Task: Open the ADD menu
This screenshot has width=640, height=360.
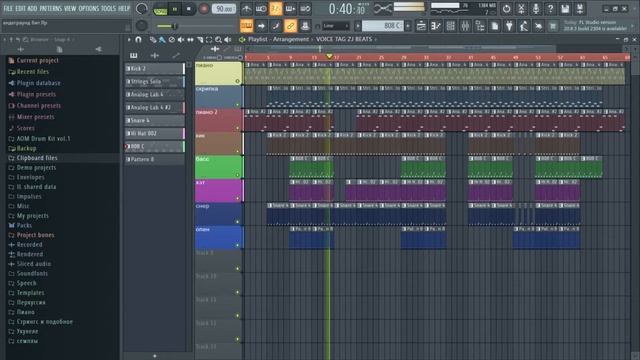Action: 32,9
